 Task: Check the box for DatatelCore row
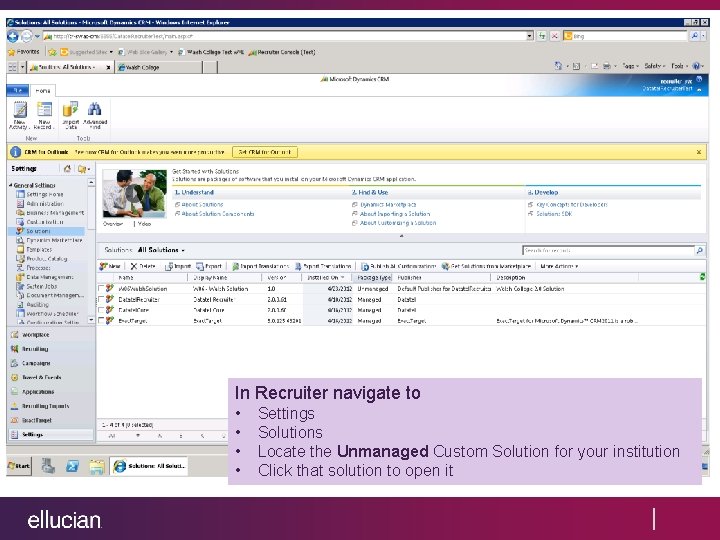[x=101, y=310]
